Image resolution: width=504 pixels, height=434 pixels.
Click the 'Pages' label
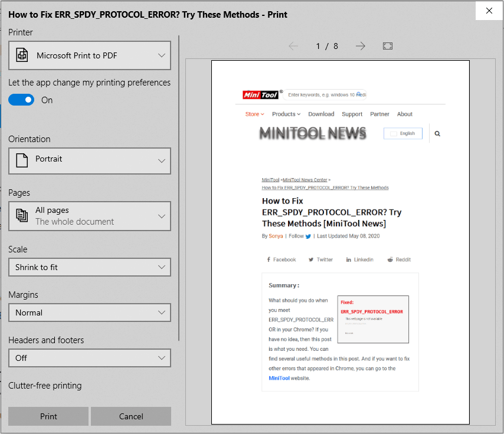[x=19, y=193]
